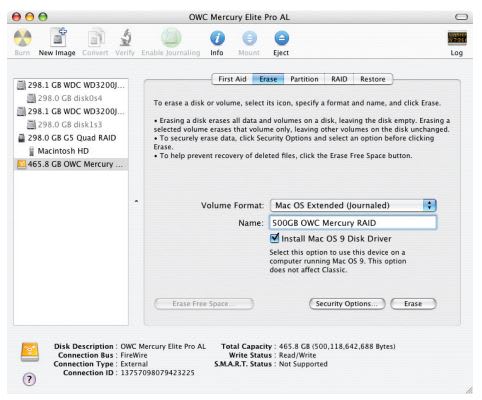Click the Connection Type External value
482x400 pixels.
(134, 364)
